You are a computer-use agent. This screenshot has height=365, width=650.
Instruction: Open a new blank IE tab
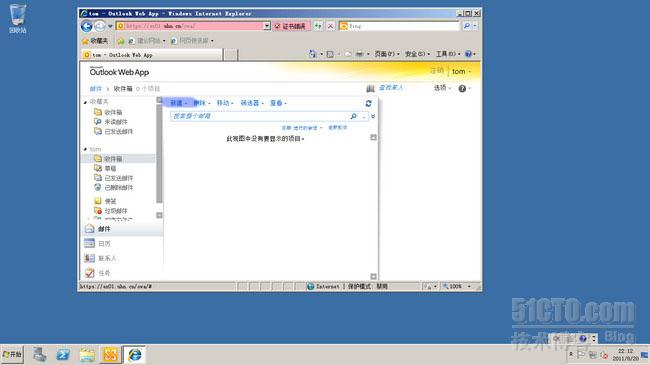[x=231, y=55]
